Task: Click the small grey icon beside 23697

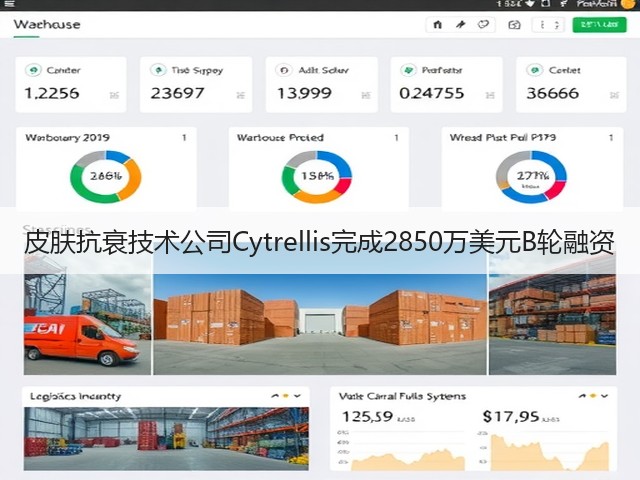Action: (x=240, y=95)
